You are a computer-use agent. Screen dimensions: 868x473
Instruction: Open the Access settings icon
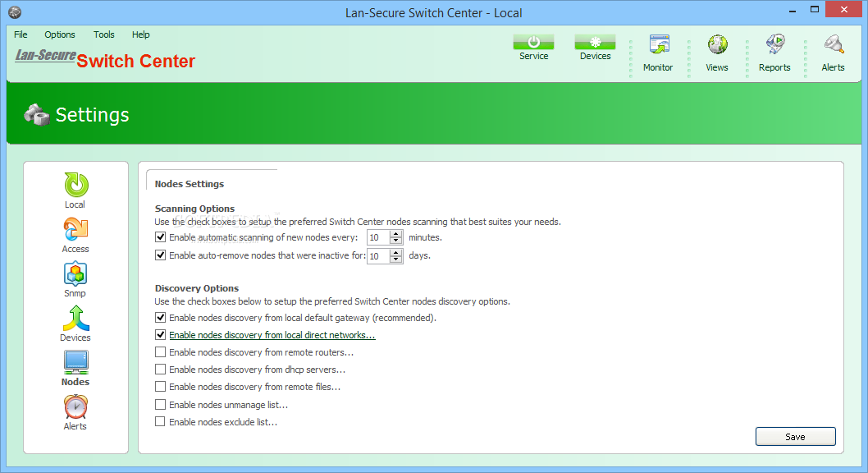[75, 229]
